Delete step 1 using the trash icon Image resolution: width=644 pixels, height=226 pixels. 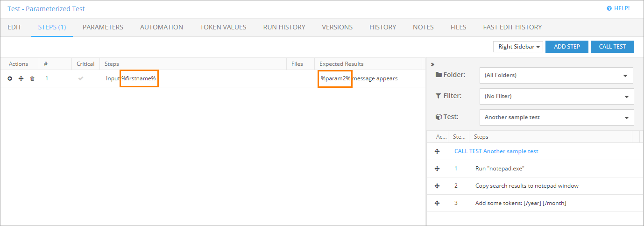[x=32, y=78]
